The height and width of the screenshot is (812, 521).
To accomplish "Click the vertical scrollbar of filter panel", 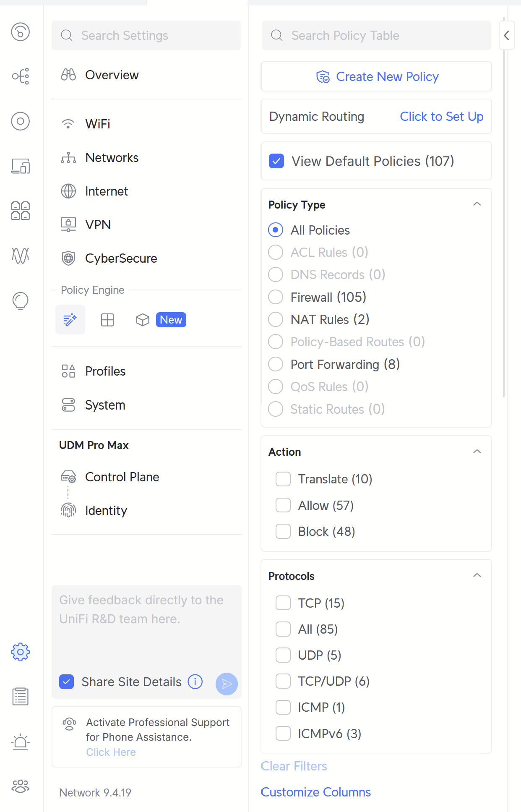I will click(504, 210).
